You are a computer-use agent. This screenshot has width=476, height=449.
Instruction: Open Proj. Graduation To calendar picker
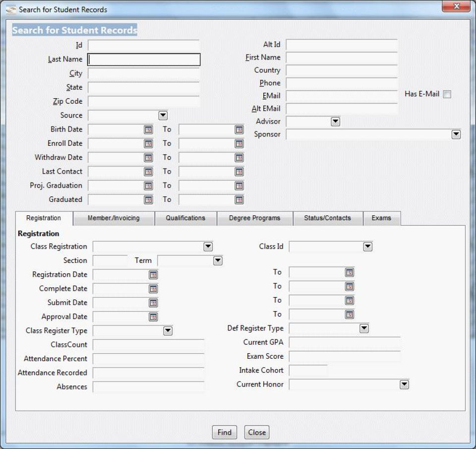[239, 186]
